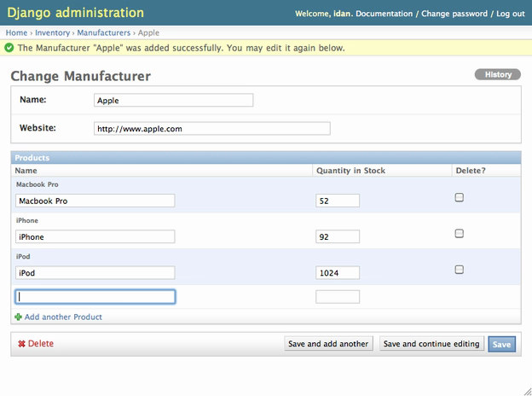Click into the Website field
The image size is (532, 396).
point(212,128)
